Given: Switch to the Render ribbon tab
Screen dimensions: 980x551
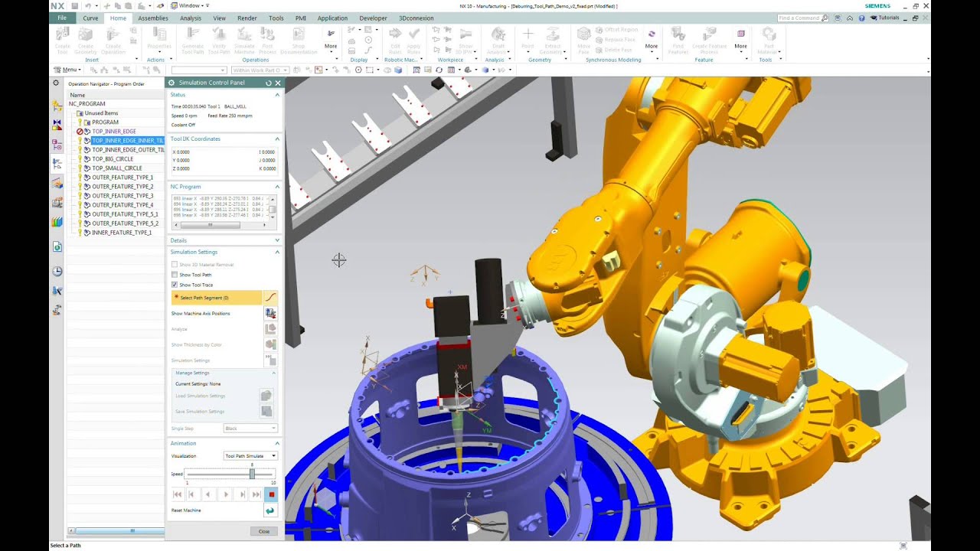Looking at the screenshot, I should point(247,18).
